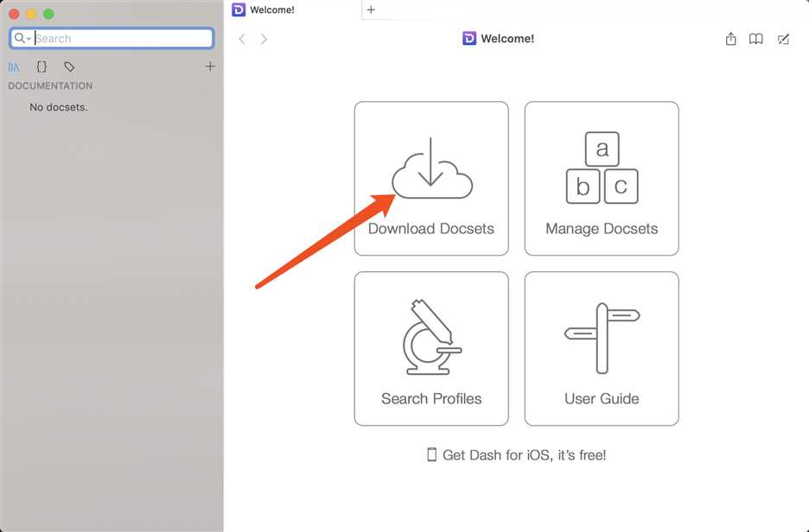Open the User Guide card
The height and width of the screenshot is (532, 809).
pyautogui.click(x=602, y=349)
